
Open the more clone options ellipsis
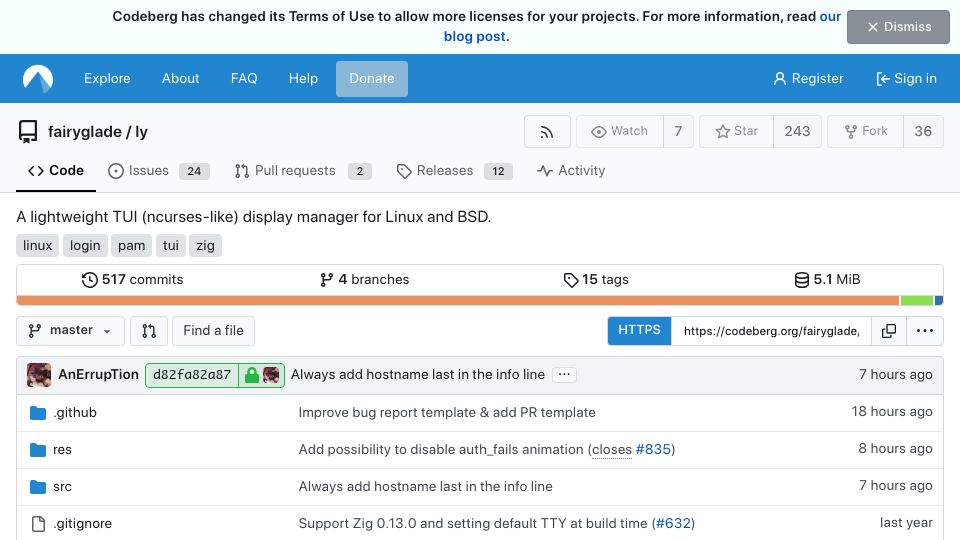[924, 331]
